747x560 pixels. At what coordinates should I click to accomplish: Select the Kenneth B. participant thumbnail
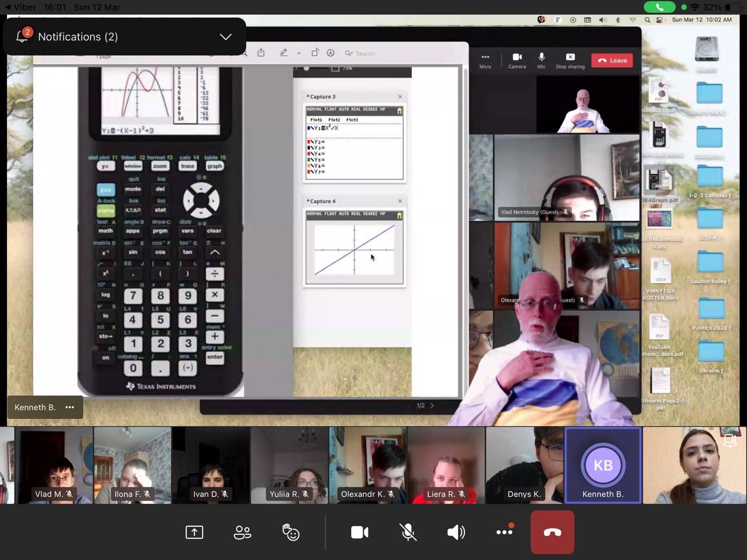coord(603,465)
